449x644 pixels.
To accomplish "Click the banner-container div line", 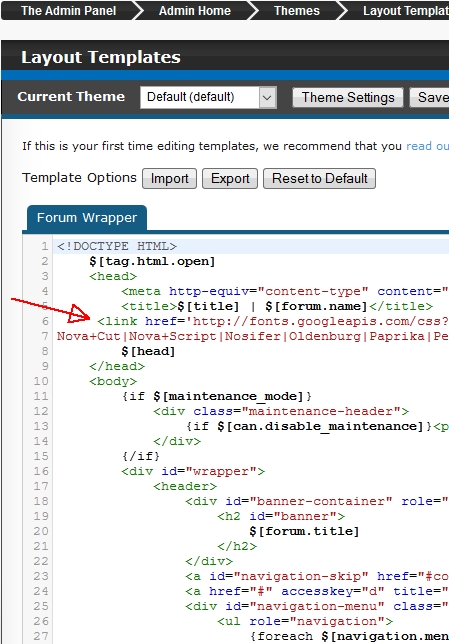I will point(317,501).
